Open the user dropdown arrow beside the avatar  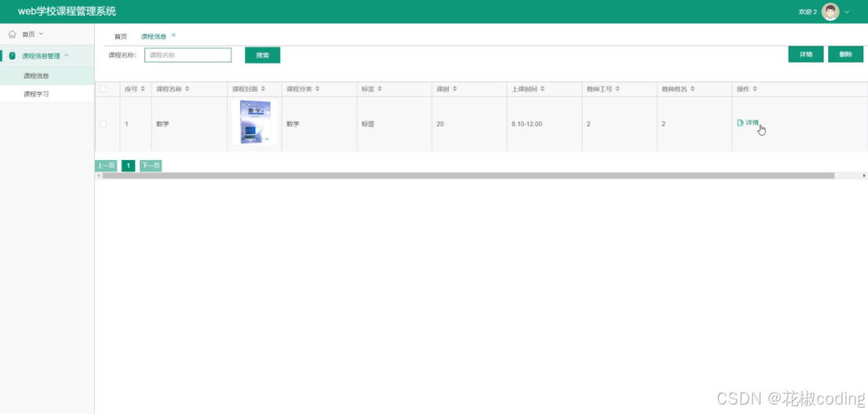click(846, 12)
